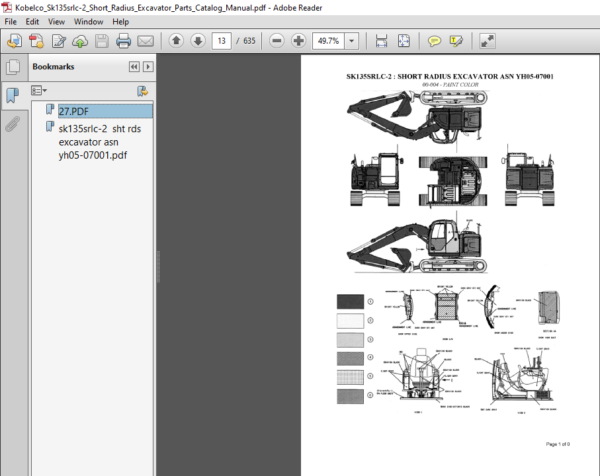Open the Page Thumbnails panel icon

point(13,67)
